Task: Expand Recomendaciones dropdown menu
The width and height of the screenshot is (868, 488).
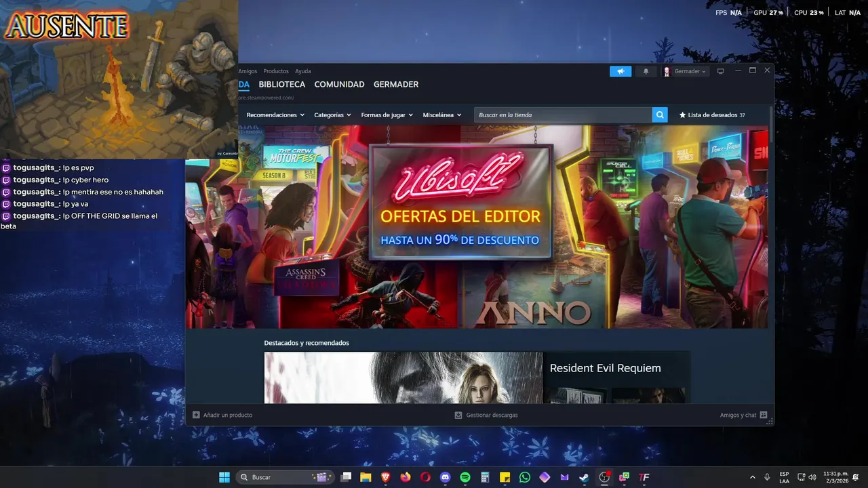Action: [275, 115]
